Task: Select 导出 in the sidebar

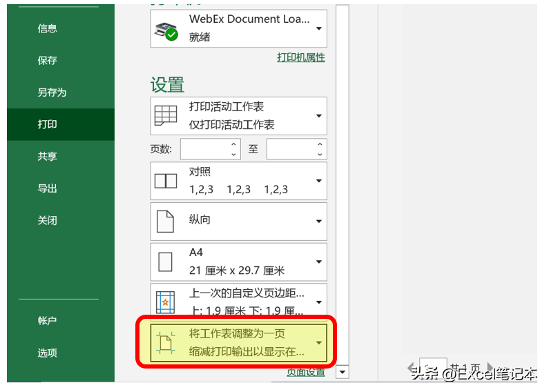Action: coord(47,188)
